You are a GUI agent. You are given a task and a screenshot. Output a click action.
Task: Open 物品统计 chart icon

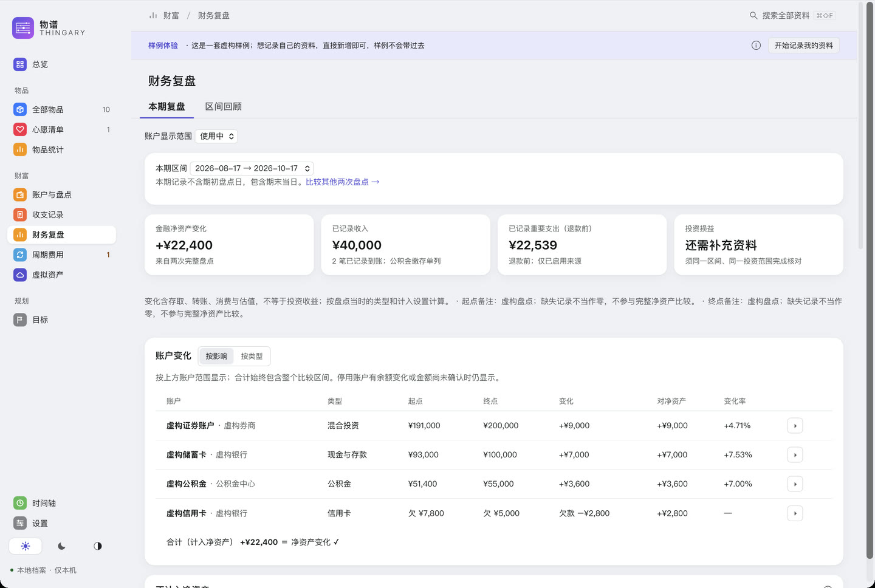[20, 149]
